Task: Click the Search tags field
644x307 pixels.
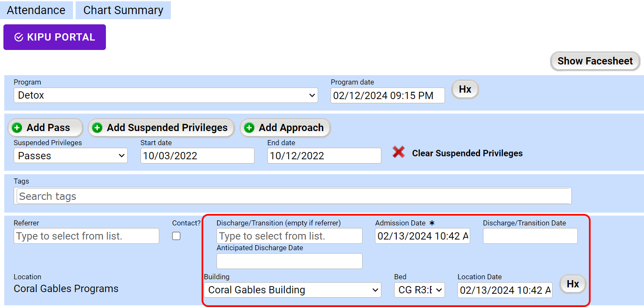Action: (294, 196)
